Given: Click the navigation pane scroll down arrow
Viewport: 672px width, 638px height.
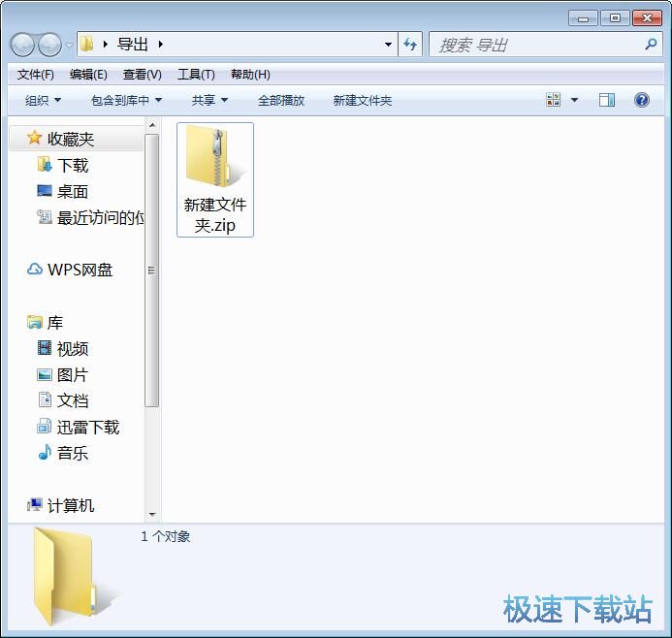Looking at the screenshot, I should click(151, 514).
